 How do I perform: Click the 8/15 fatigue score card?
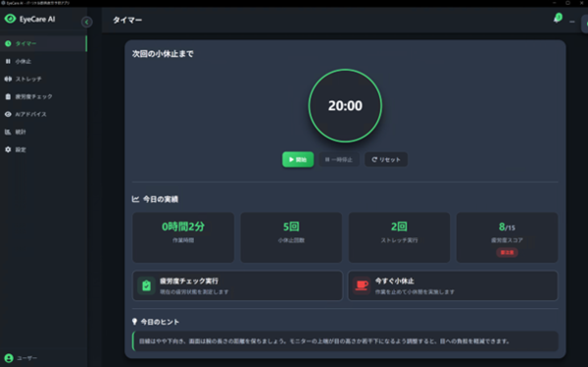tap(507, 237)
